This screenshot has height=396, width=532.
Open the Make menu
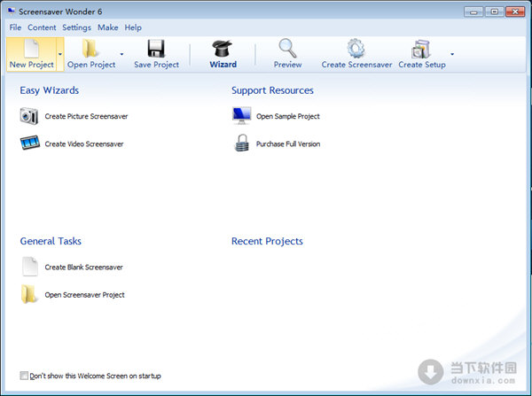[108, 27]
